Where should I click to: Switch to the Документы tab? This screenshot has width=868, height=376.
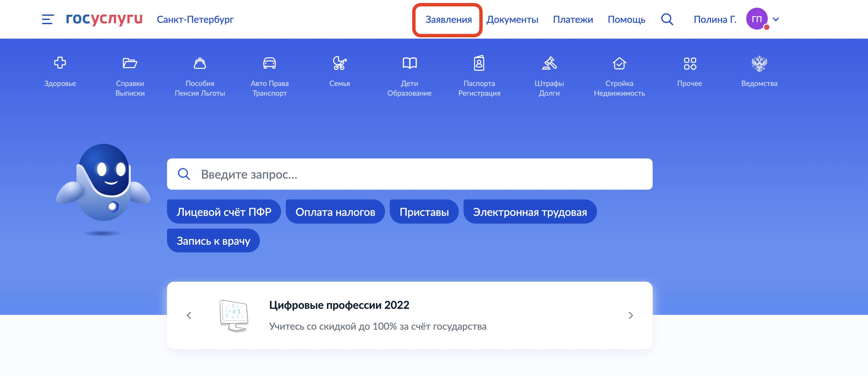(x=512, y=19)
